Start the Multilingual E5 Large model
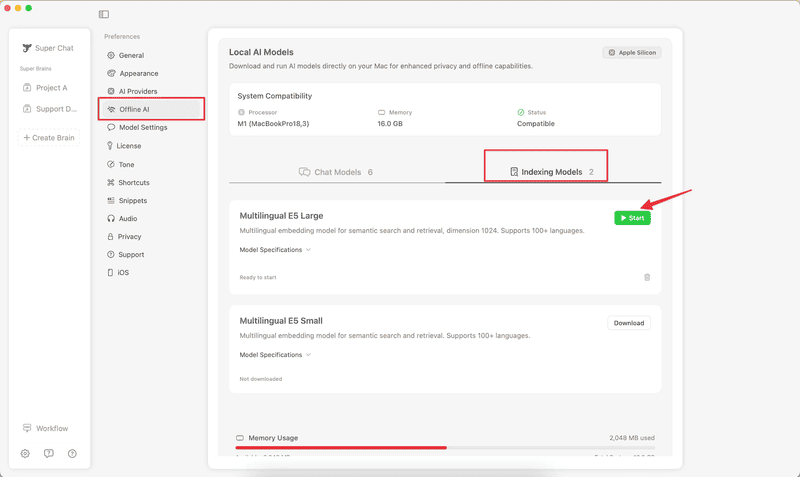The height and width of the screenshot is (477, 800). pyautogui.click(x=632, y=218)
